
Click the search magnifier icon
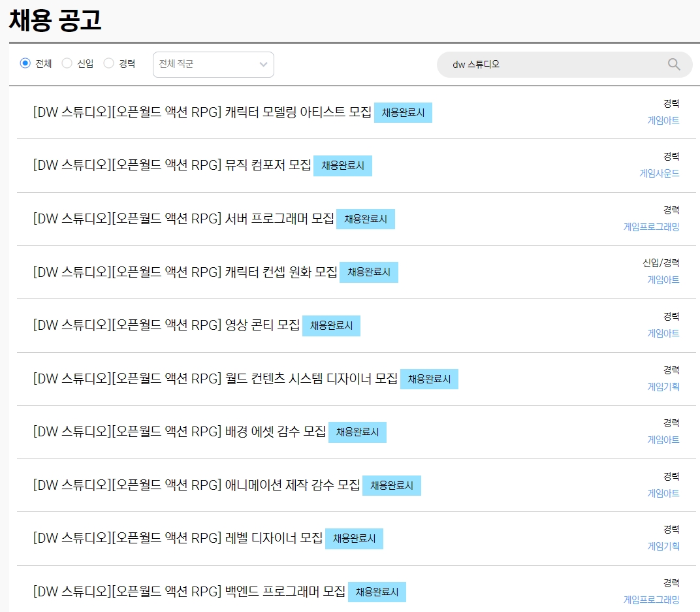click(x=674, y=64)
